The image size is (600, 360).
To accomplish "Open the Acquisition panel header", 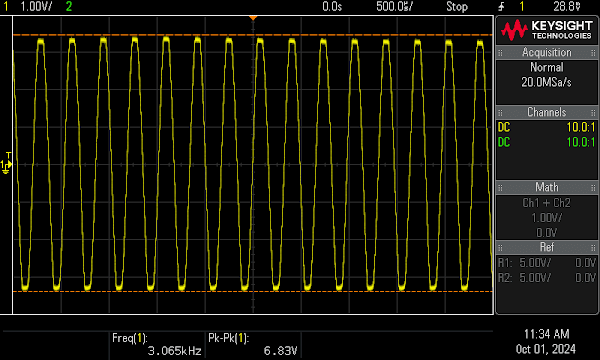I will coord(546,52).
